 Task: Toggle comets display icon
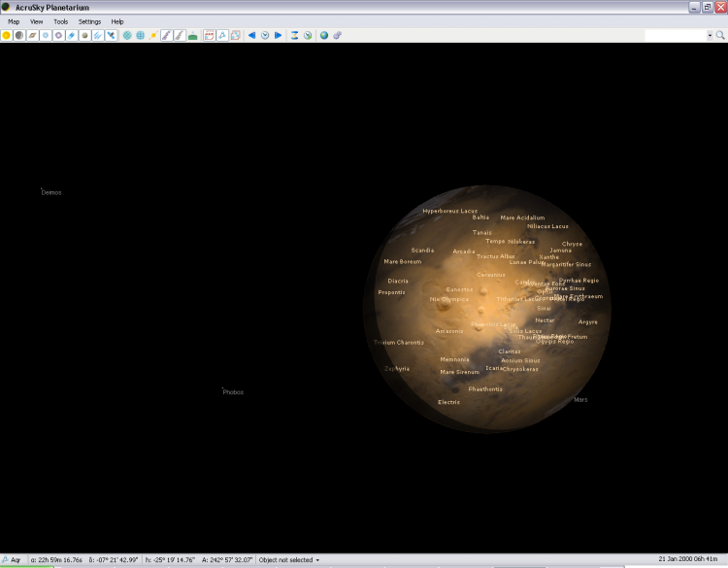click(72, 35)
